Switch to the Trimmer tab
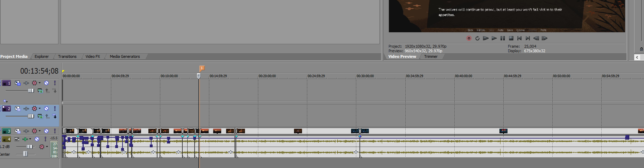Viewport: 644px width, 168px height. click(430, 56)
